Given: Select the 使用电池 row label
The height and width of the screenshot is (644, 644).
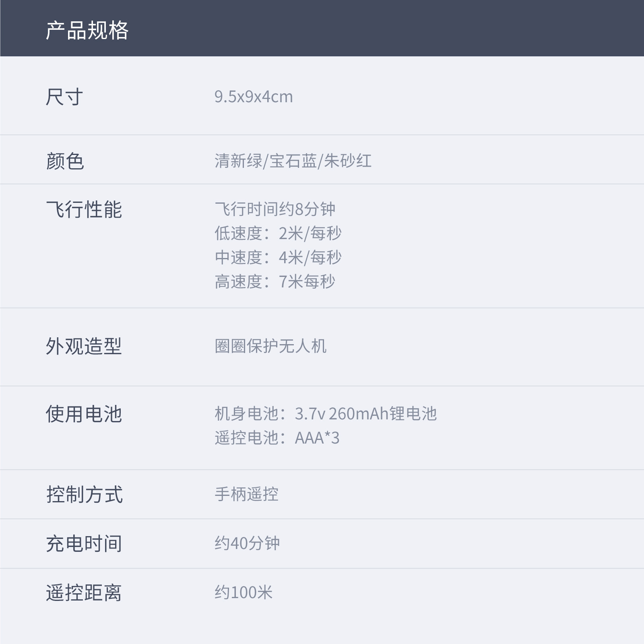Looking at the screenshot, I should click(x=84, y=414).
